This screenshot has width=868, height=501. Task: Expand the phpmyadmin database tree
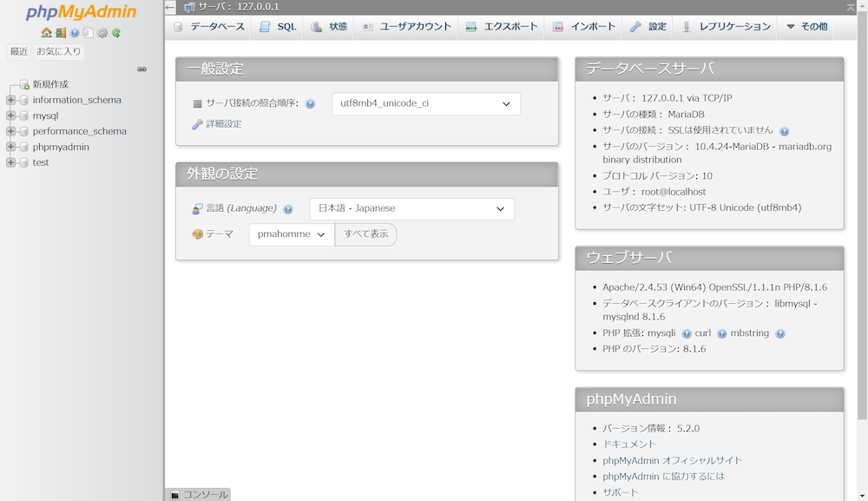click(x=10, y=147)
